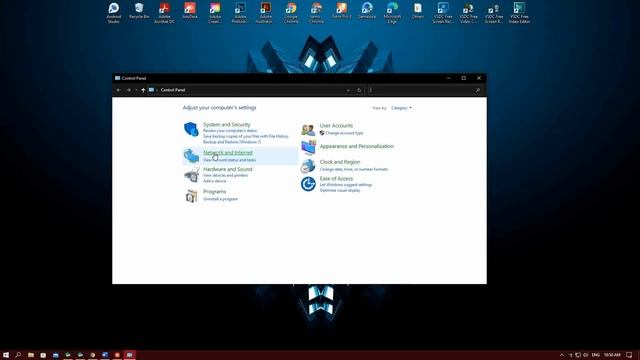
Task: Open the User Accounts people icon
Action: [308, 130]
